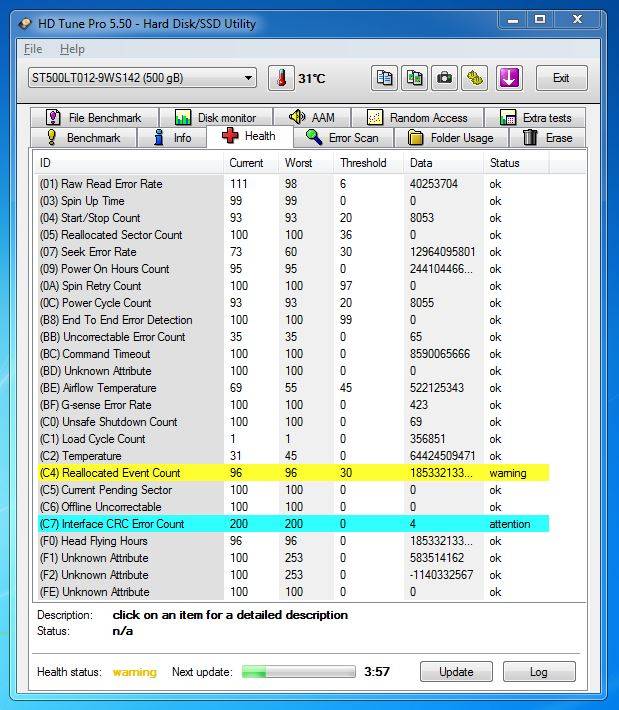Switch to the File Benchmark tab
This screenshot has width=619, height=710.
coord(94,118)
